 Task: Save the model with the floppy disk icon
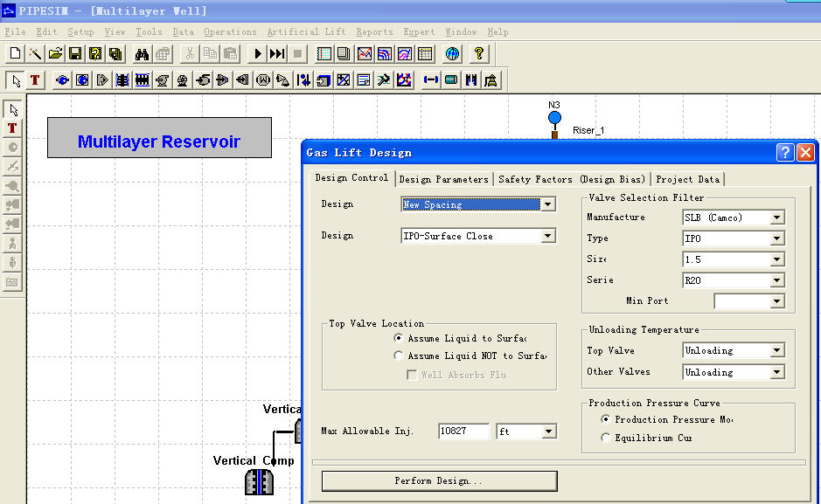75,54
